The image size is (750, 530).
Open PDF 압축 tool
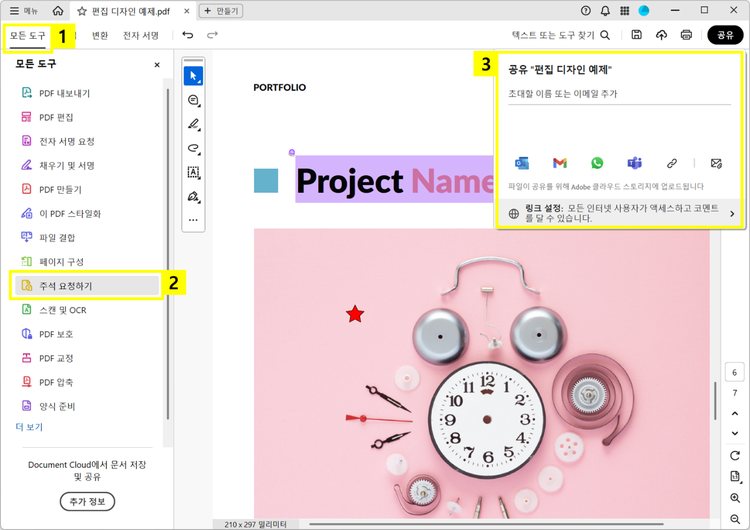tap(88, 382)
